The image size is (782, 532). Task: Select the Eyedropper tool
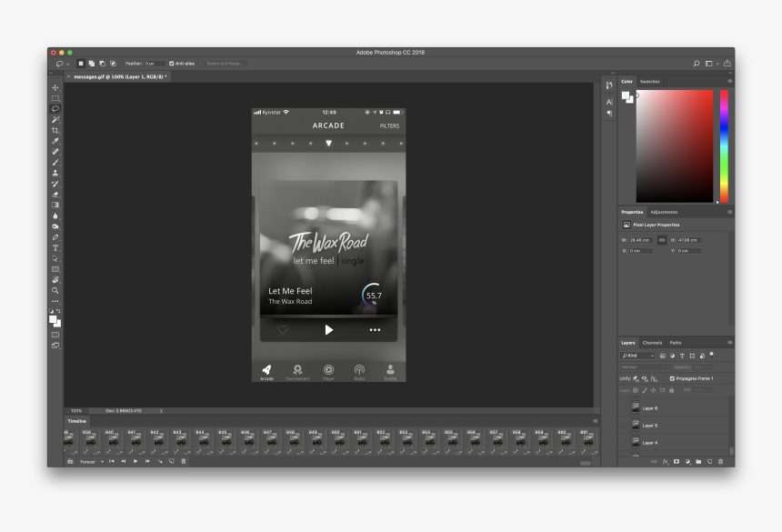tap(55, 141)
